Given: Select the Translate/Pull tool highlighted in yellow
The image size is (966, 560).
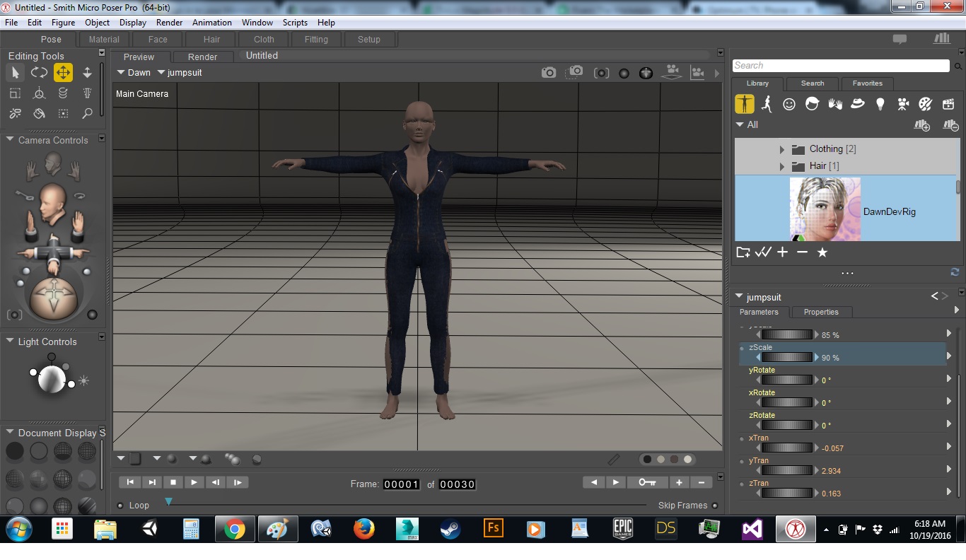Looking at the screenshot, I should pos(63,72).
